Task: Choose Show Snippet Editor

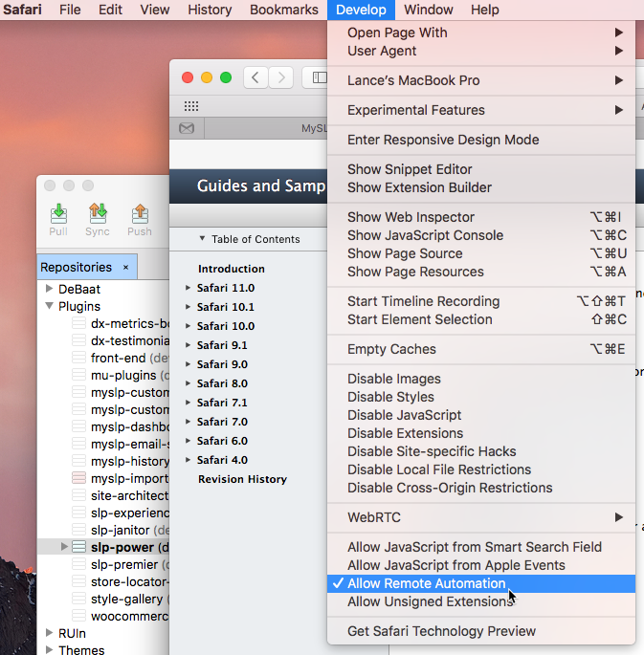Action: tap(481, 169)
